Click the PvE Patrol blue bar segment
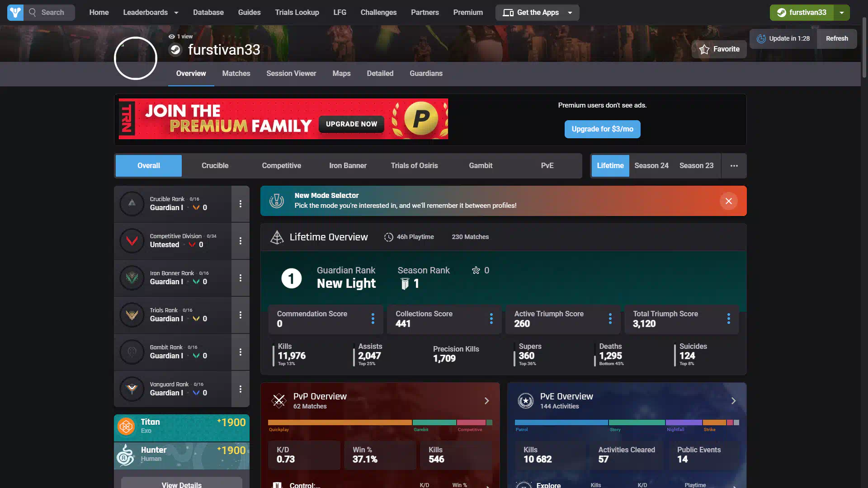 (561, 422)
